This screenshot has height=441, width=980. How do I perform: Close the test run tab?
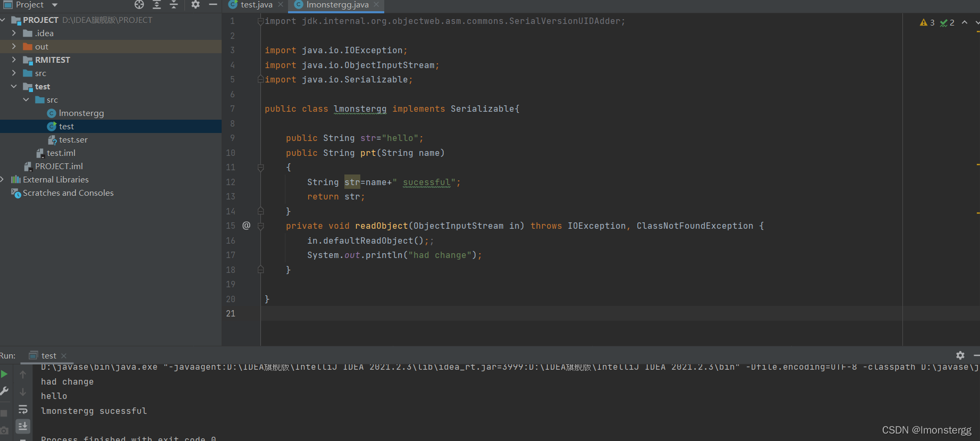click(64, 356)
